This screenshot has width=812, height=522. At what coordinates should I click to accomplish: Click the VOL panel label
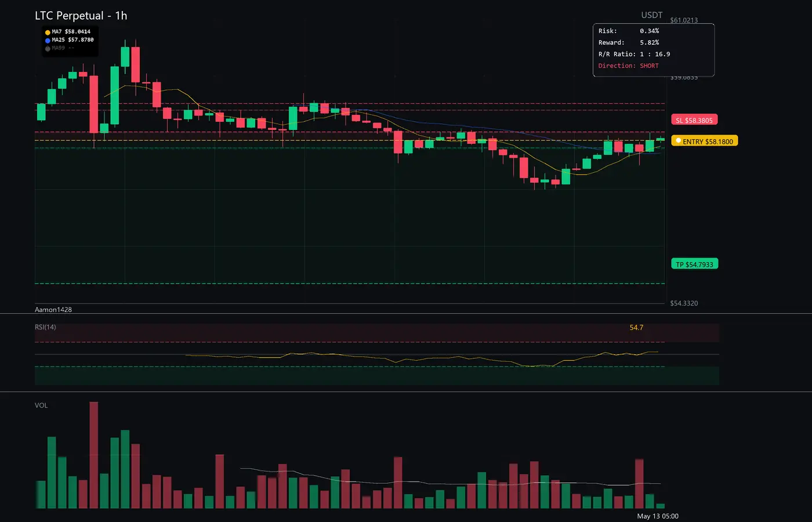point(41,405)
